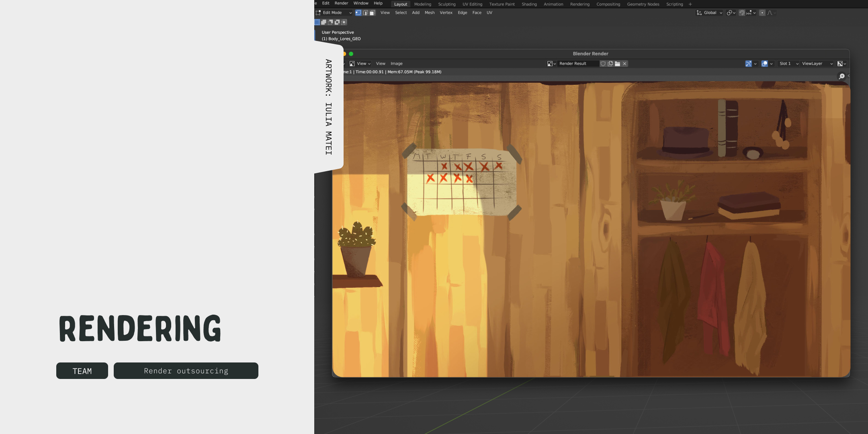Switch to the UV Editing workspace tab
Image resolution: width=868 pixels, height=434 pixels.
click(472, 4)
